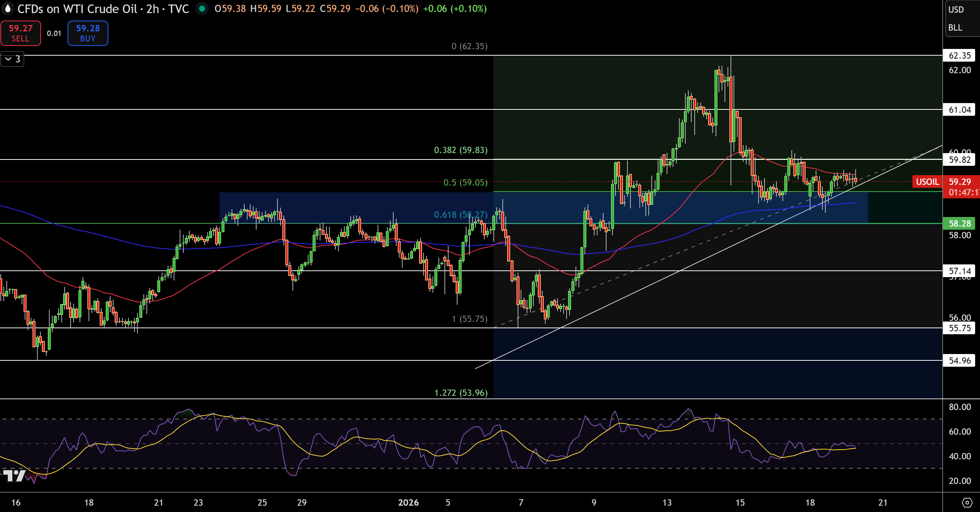Click the chart title CFDs on WTI Crude Oil

coord(77,9)
